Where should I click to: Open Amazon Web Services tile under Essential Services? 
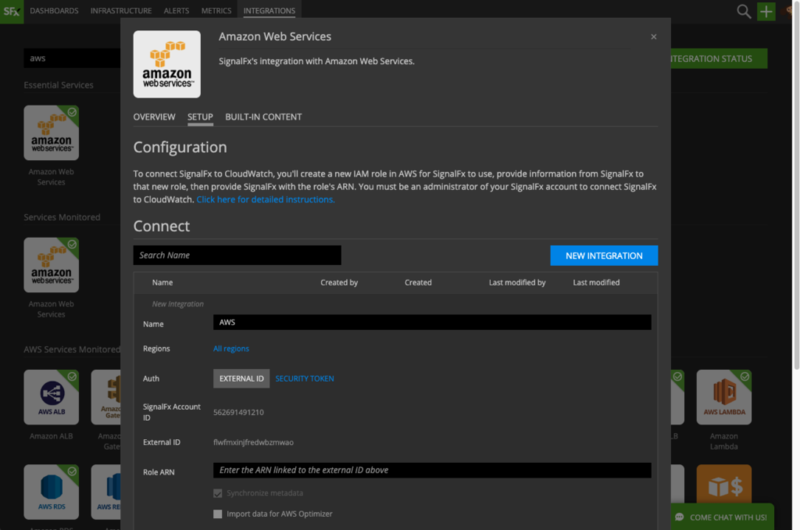[x=51, y=133]
